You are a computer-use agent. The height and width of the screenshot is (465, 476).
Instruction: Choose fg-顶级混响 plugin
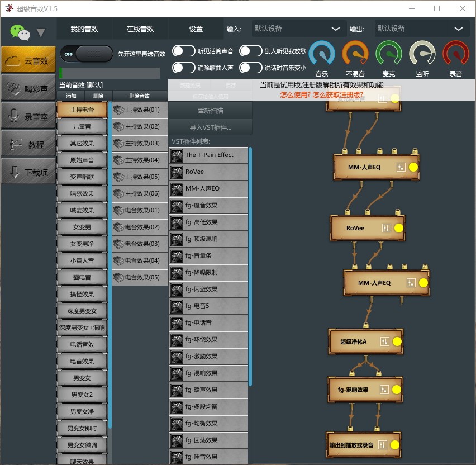click(208, 239)
